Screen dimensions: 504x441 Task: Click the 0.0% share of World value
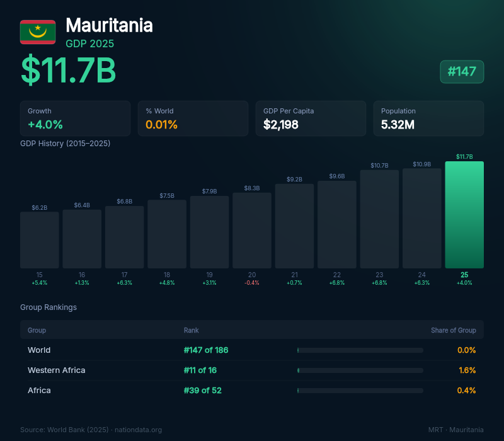tap(466, 350)
